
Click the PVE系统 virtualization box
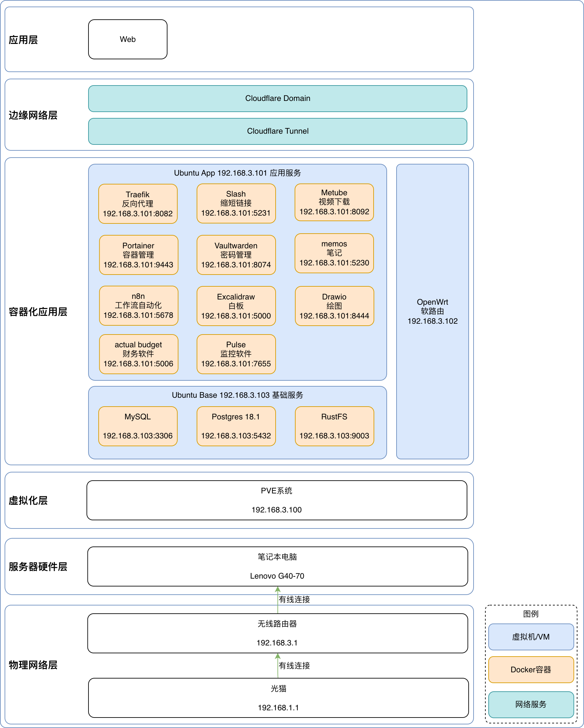click(x=277, y=500)
